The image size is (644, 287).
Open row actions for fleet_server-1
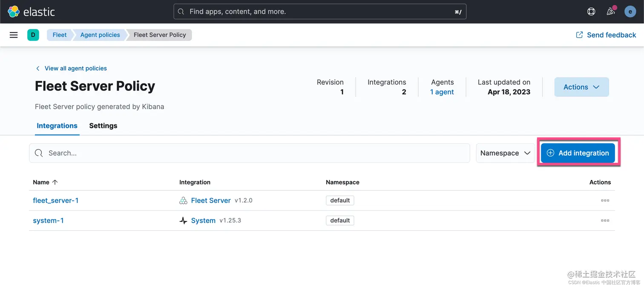coord(605,200)
